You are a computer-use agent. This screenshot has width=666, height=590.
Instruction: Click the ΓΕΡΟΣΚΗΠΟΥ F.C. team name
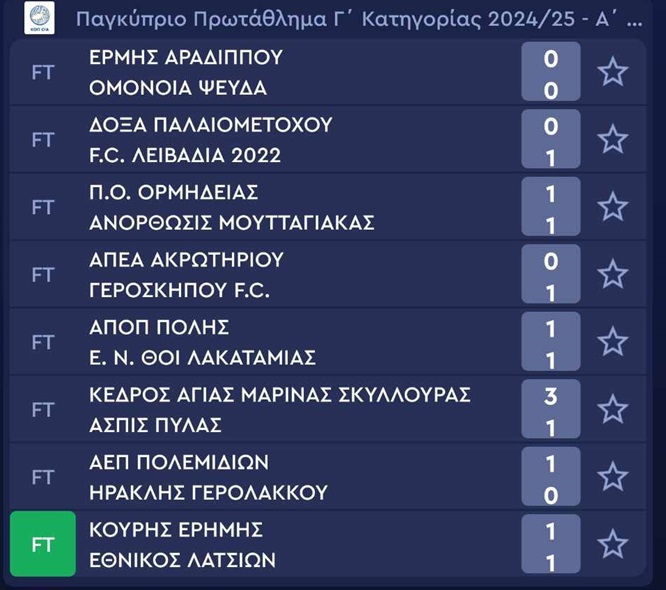point(179,291)
